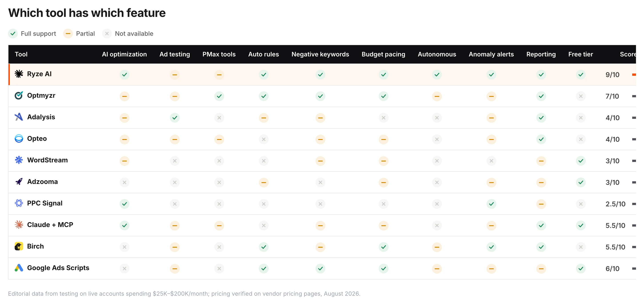Image resolution: width=644 pixels, height=305 pixels.
Task: Click the Claude + MCP tool name
Action: (x=50, y=225)
